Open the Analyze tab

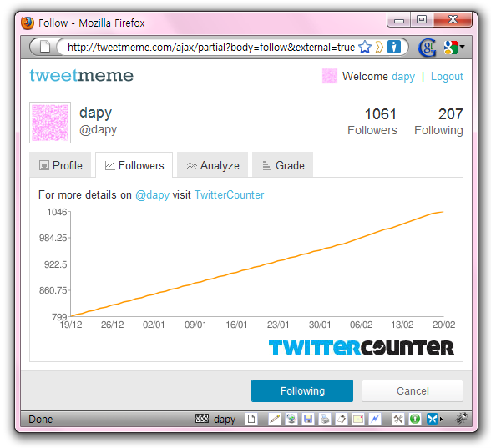213,165
